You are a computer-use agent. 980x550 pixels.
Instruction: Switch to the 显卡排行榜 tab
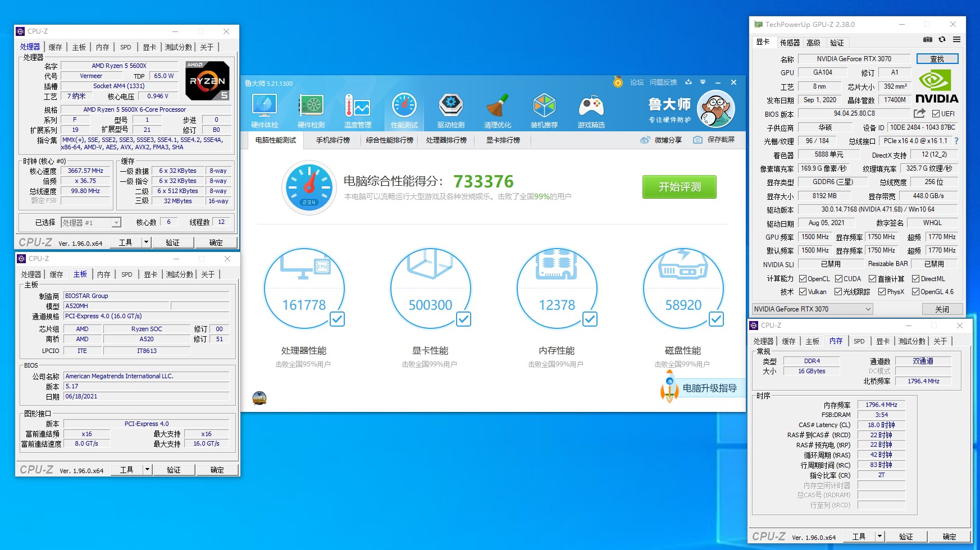coord(503,140)
